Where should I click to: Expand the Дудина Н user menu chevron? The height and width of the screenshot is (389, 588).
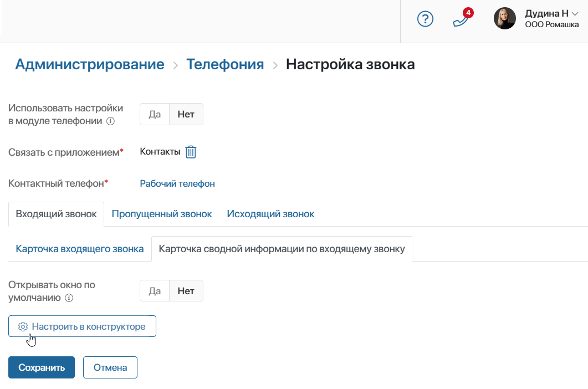575,14
